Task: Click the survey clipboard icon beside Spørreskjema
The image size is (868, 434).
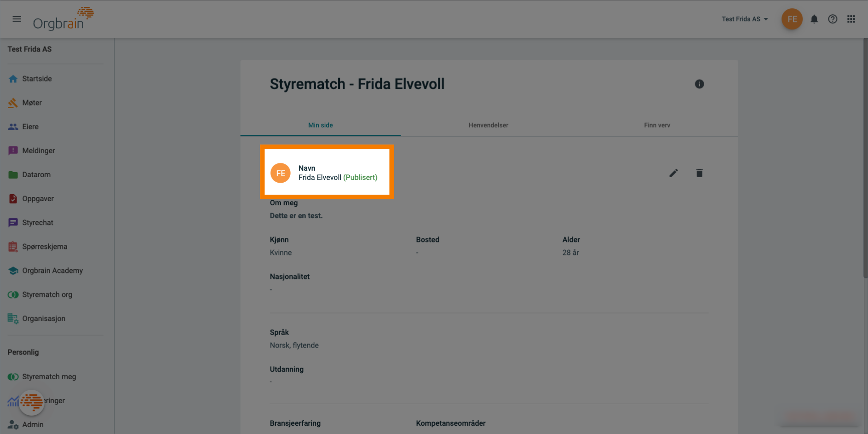Action: [x=13, y=246]
